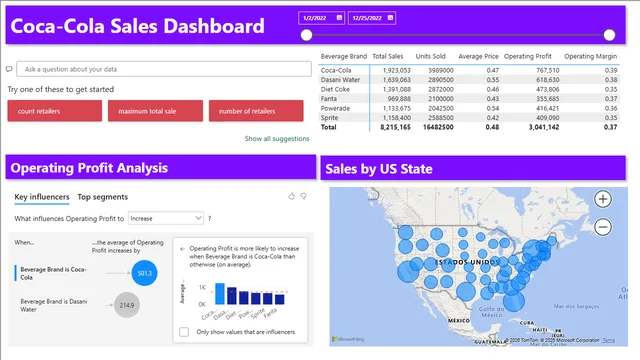Click the question mark after Increase dropdown
The width and height of the screenshot is (640, 360).
click(x=209, y=219)
